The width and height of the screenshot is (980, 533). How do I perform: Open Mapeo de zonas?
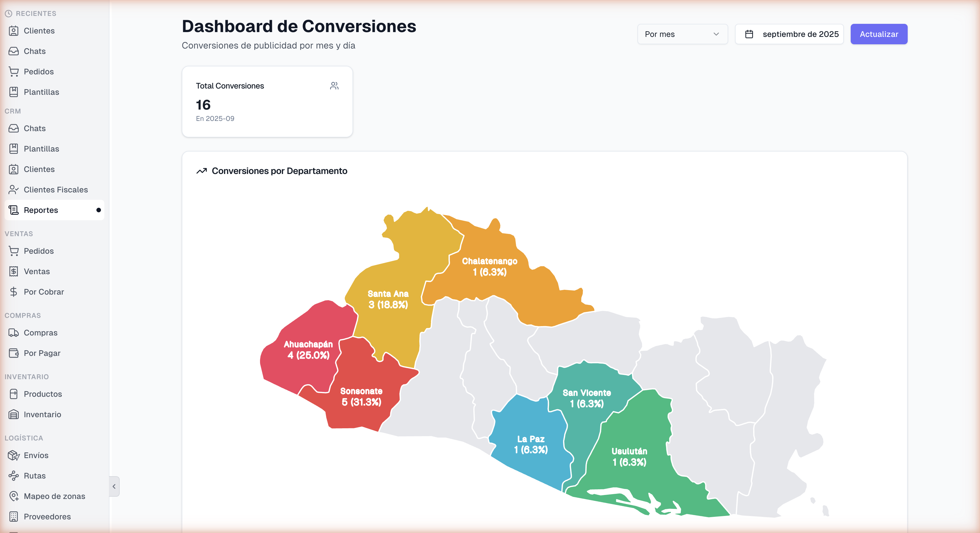pos(54,496)
